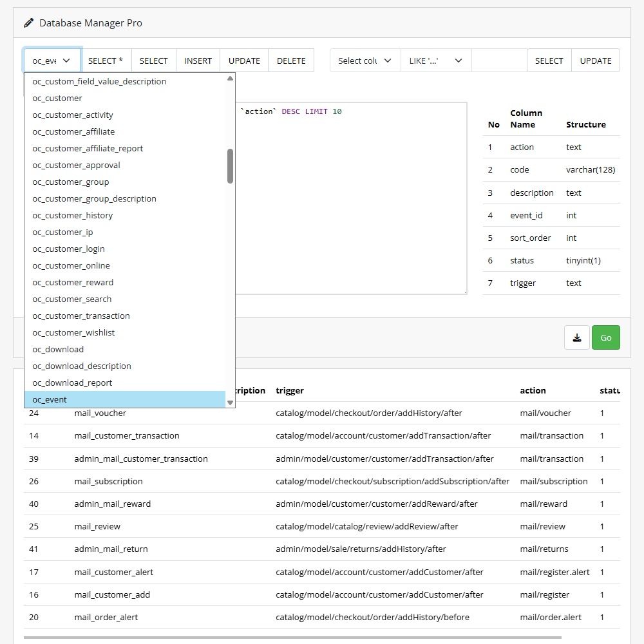The image size is (644, 644).
Task: Click the download export icon button
Action: click(x=577, y=337)
